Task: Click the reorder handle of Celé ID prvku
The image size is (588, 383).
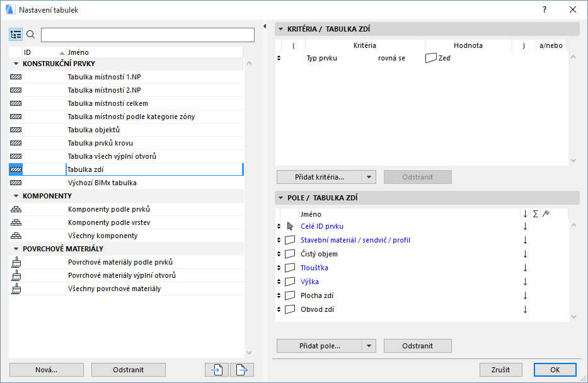Action: 279,226
